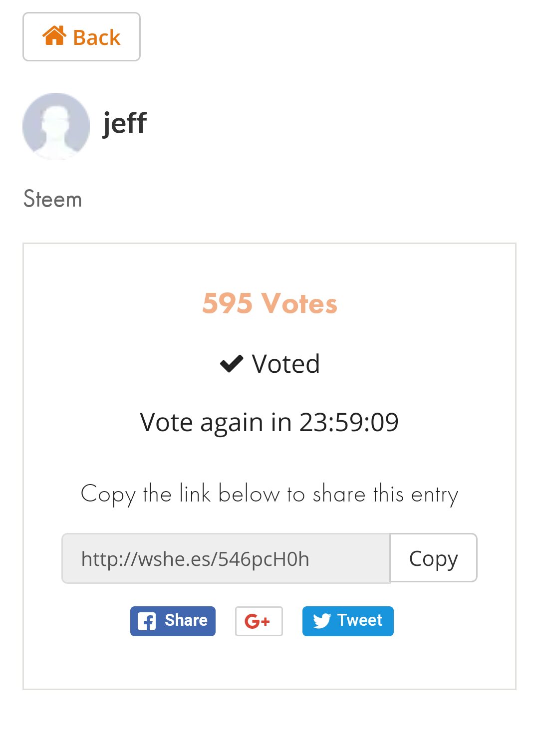Click the Twitter bird icon
538x756 pixels.
click(x=322, y=621)
